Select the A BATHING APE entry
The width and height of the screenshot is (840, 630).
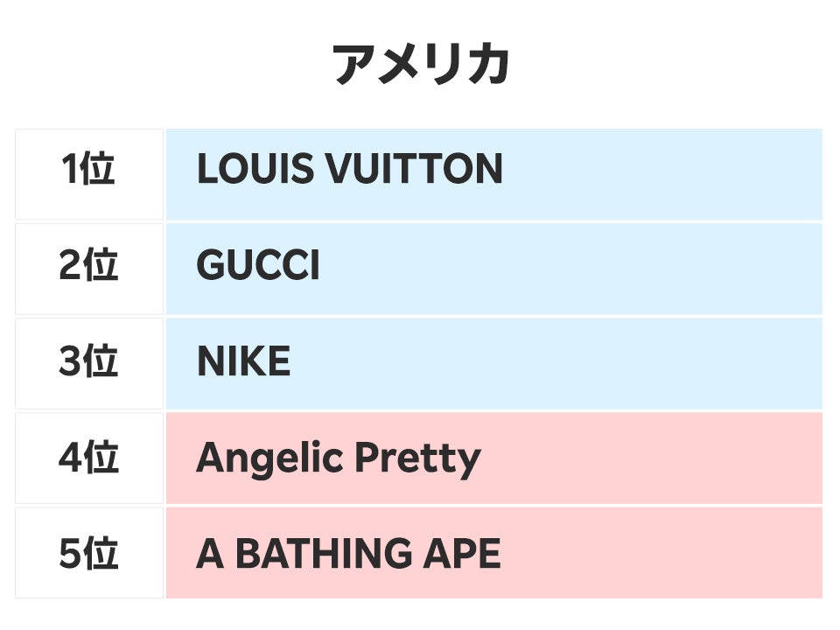(348, 555)
